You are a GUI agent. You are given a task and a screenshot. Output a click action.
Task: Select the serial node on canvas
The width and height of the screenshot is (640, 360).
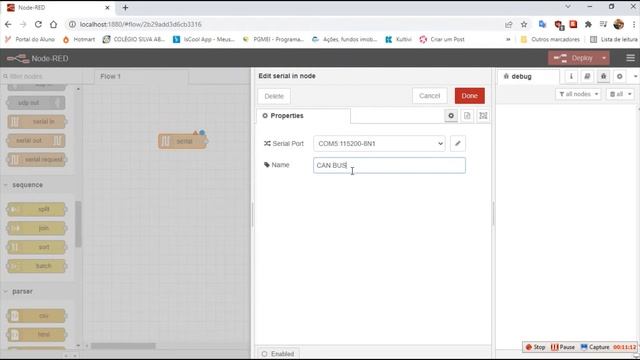tap(182, 141)
